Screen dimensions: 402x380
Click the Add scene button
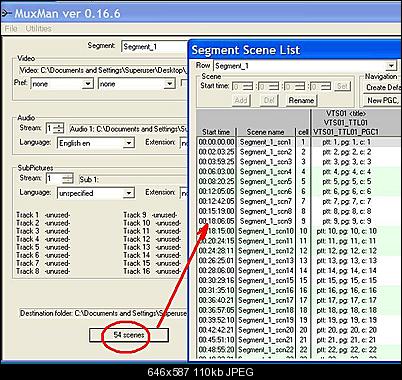pos(241,100)
